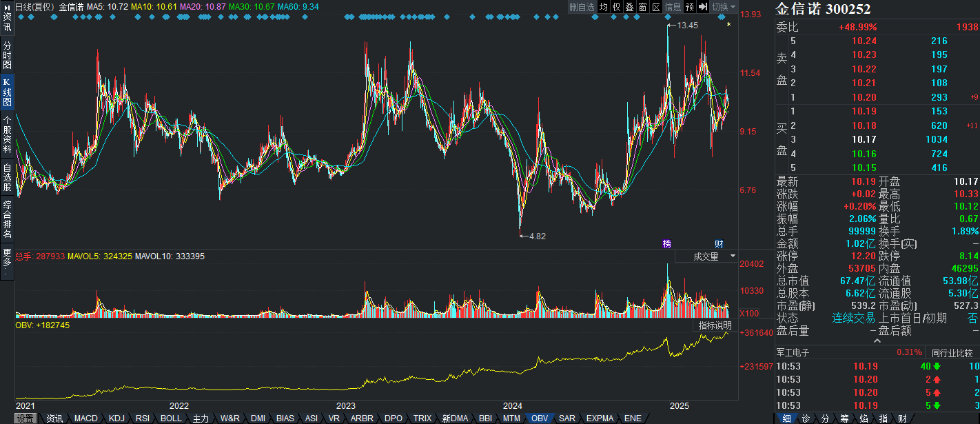The height and width of the screenshot is (424, 980).
Task: Select the TRIX indicator tab
Action: (x=422, y=418)
